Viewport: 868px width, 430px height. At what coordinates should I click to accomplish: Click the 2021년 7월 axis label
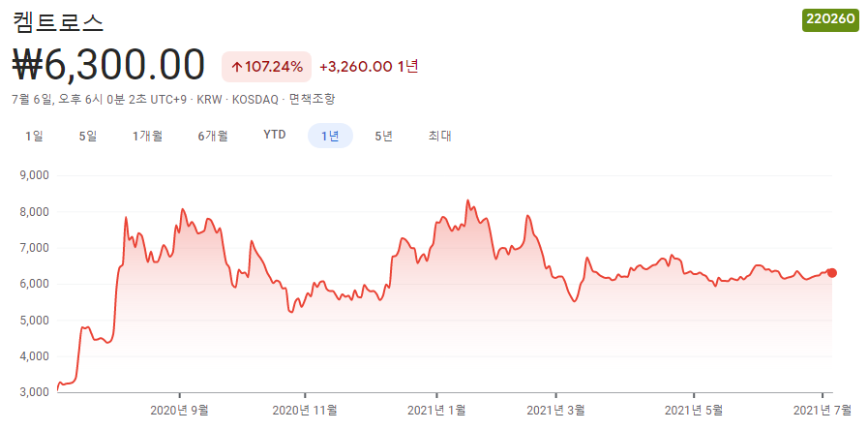point(823,411)
